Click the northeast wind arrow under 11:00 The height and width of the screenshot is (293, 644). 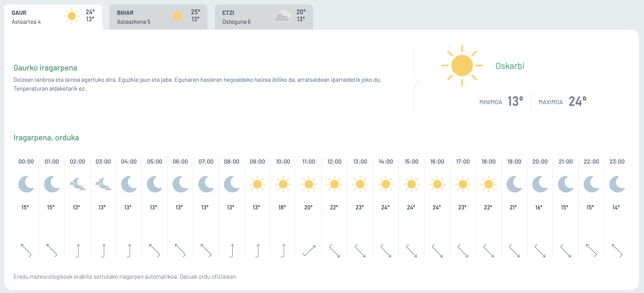tap(309, 251)
